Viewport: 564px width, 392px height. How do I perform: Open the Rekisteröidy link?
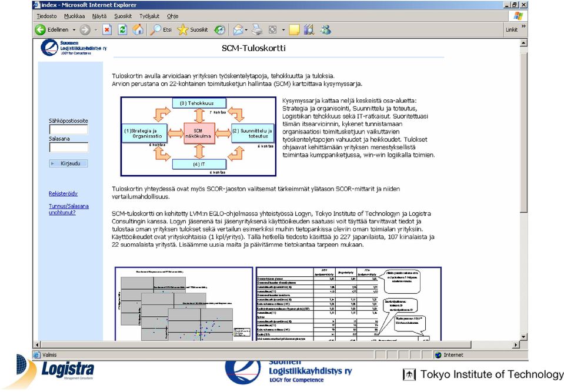tap(63, 194)
